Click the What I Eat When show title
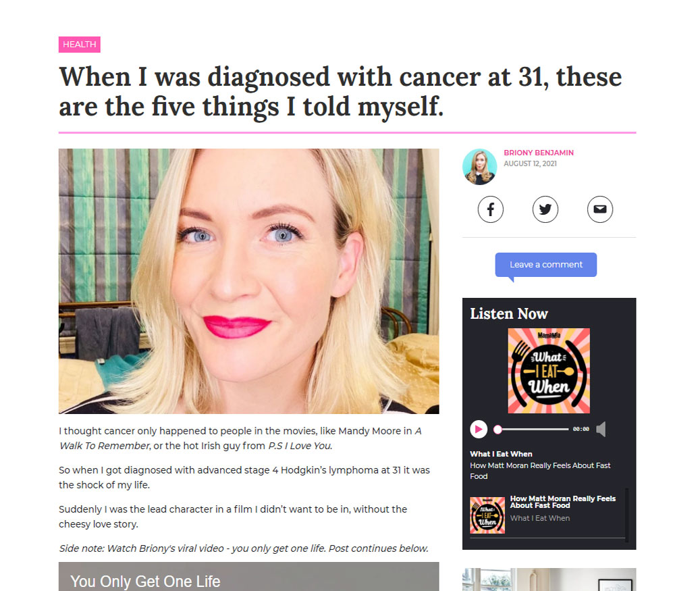Image resolution: width=700 pixels, height=591 pixels. pos(501,454)
